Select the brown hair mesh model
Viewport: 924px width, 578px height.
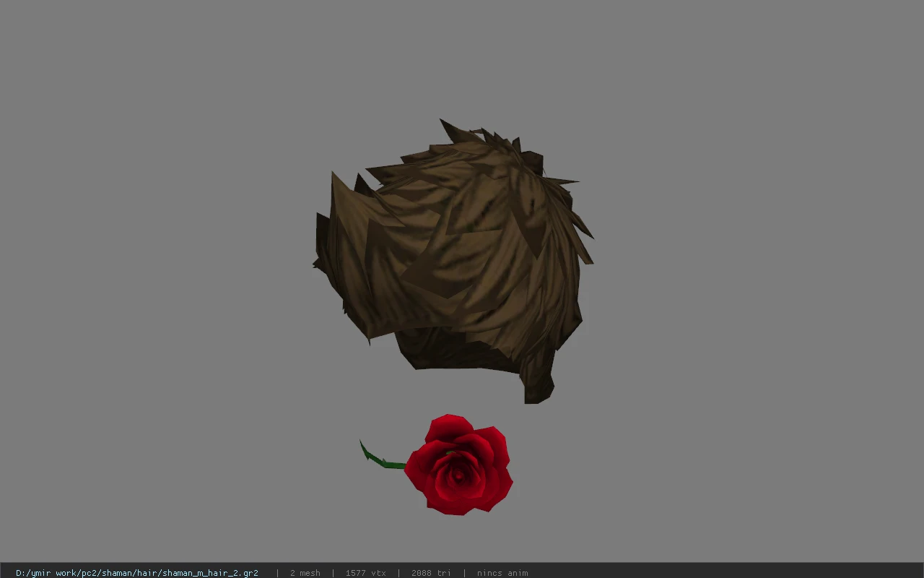(x=453, y=260)
